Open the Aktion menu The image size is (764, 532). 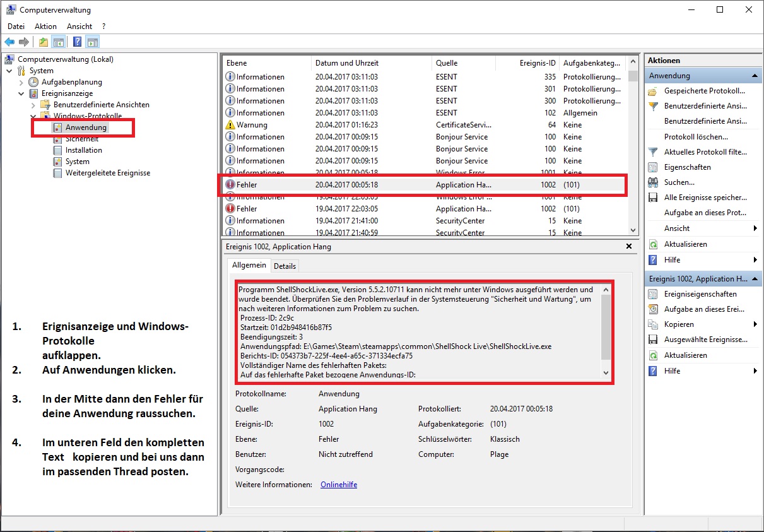point(45,27)
